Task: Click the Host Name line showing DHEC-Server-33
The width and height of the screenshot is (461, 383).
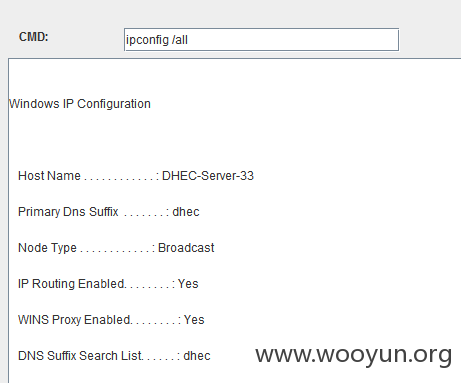Action: [x=136, y=176]
